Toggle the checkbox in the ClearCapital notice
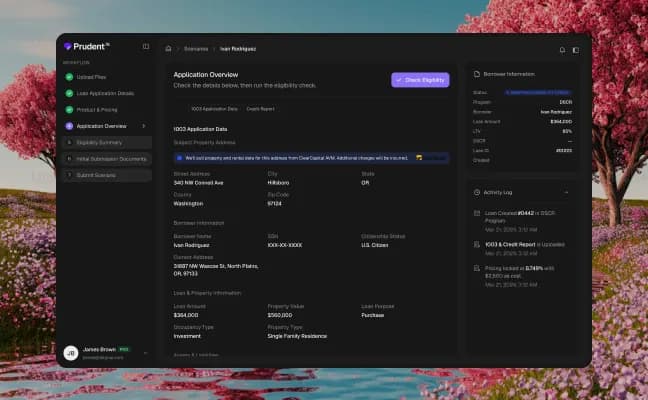This screenshot has height=400, width=648. pos(179,158)
